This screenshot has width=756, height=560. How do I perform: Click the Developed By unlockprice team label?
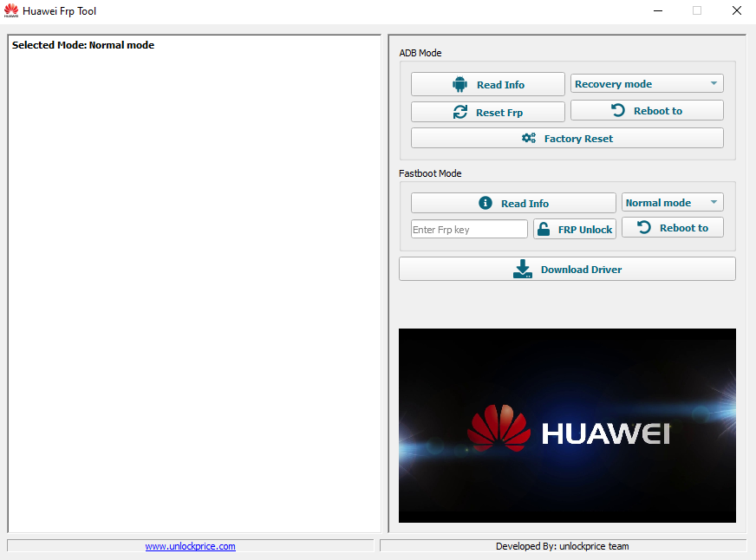[x=562, y=546]
